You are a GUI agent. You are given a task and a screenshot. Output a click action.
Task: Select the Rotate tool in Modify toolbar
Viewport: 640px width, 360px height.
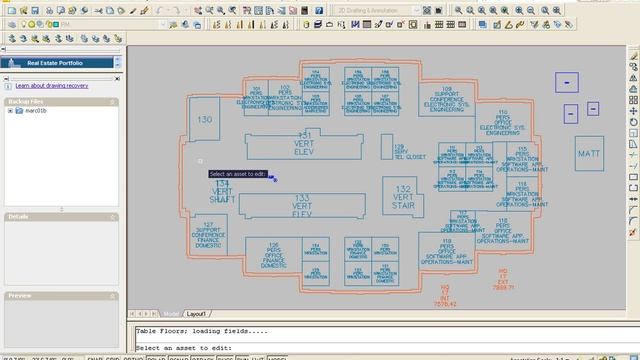point(633,122)
